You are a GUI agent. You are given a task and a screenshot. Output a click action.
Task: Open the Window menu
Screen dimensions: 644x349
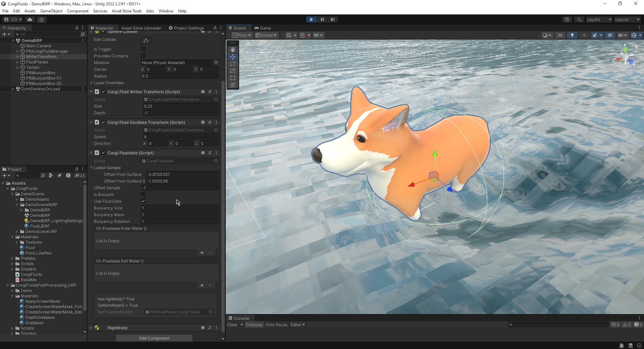(x=166, y=11)
